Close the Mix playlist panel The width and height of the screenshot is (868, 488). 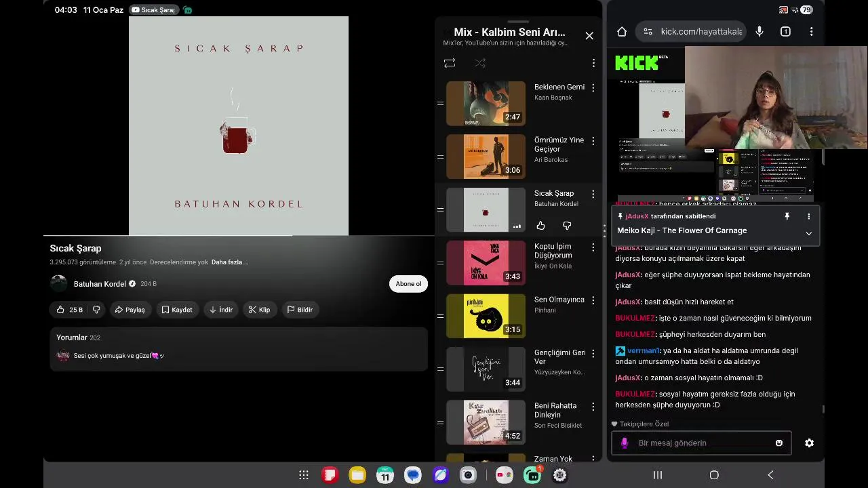tap(589, 36)
